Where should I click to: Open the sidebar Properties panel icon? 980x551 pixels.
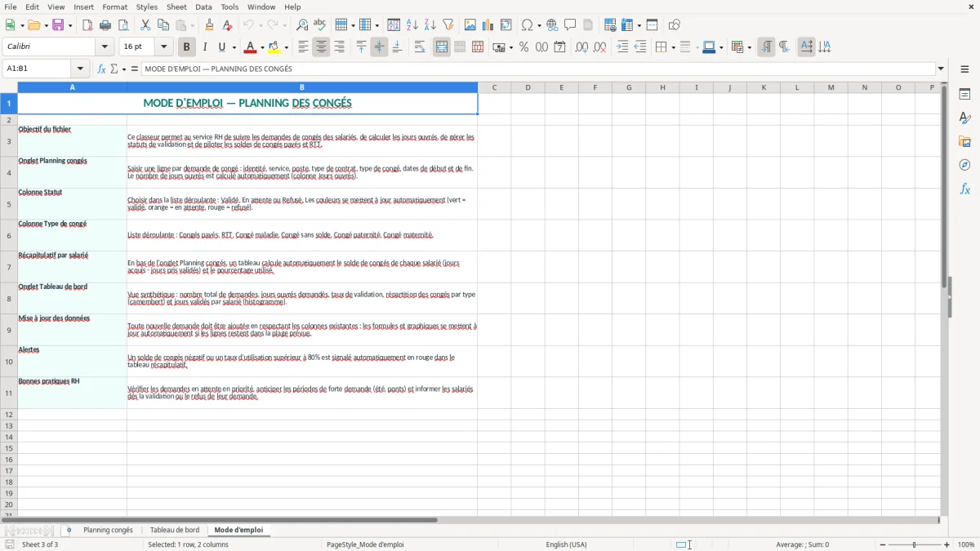[x=964, y=94]
